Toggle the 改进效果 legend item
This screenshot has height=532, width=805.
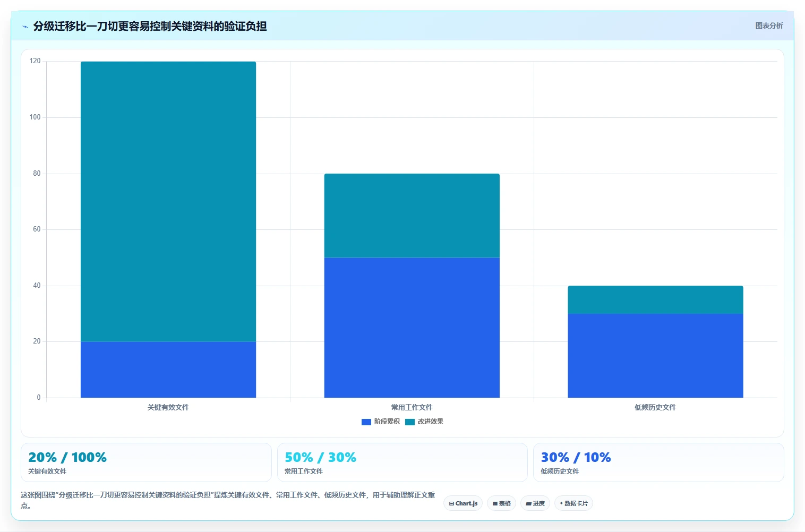(x=424, y=422)
